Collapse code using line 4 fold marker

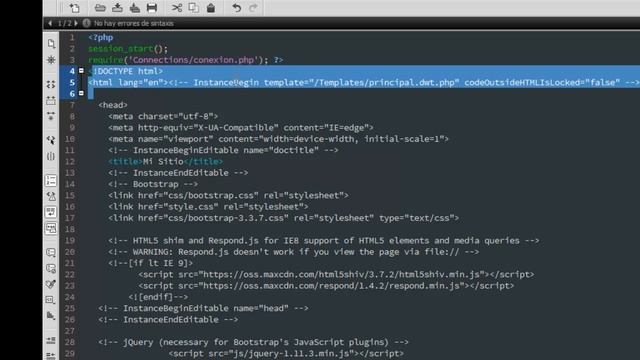[81, 71]
